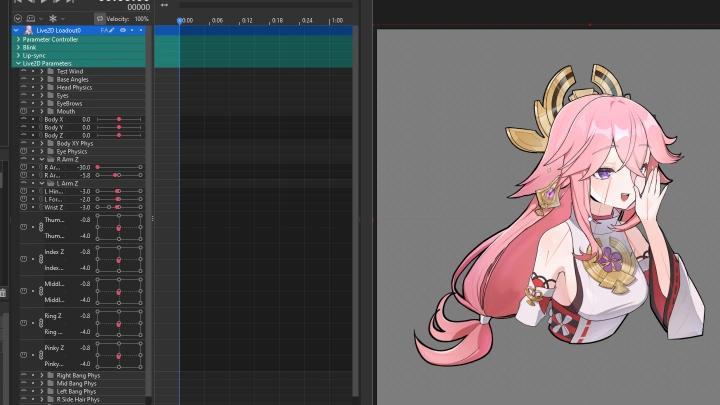Click the Ring Z 2D slider pad
The height and width of the screenshot is (405, 720).
point(119,323)
